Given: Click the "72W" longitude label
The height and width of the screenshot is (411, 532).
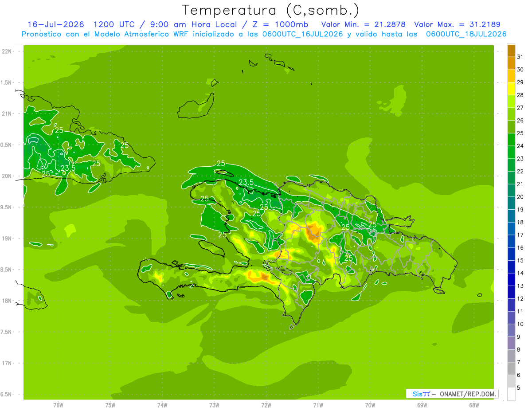Looking at the screenshot, I should tap(266, 405).
